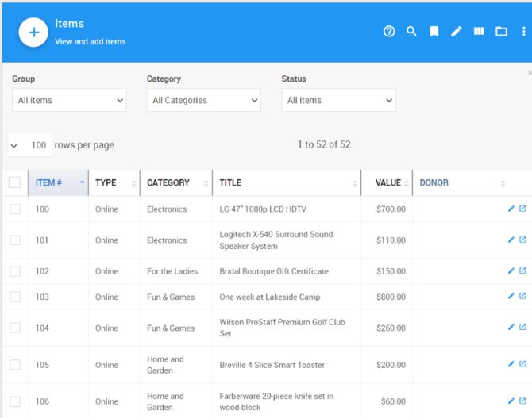
Task: Sort table by DONOR column
Action: click(x=461, y=182)
